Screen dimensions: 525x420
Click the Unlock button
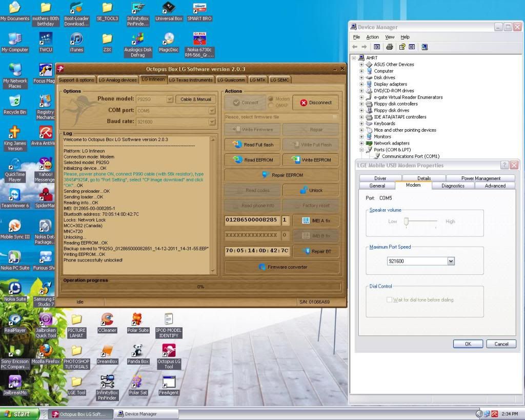pyautogui.click(x=311, y=190)
